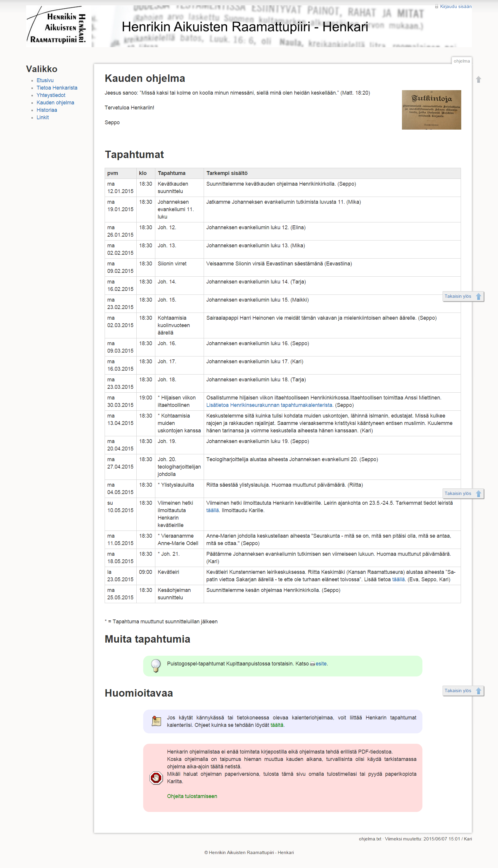This screenshot has height=868, width=498.
Task: Click the asterisk footnote 'Tapahtuma muuttunut suunnitteluillan jälkeen'
Action: 161,622
